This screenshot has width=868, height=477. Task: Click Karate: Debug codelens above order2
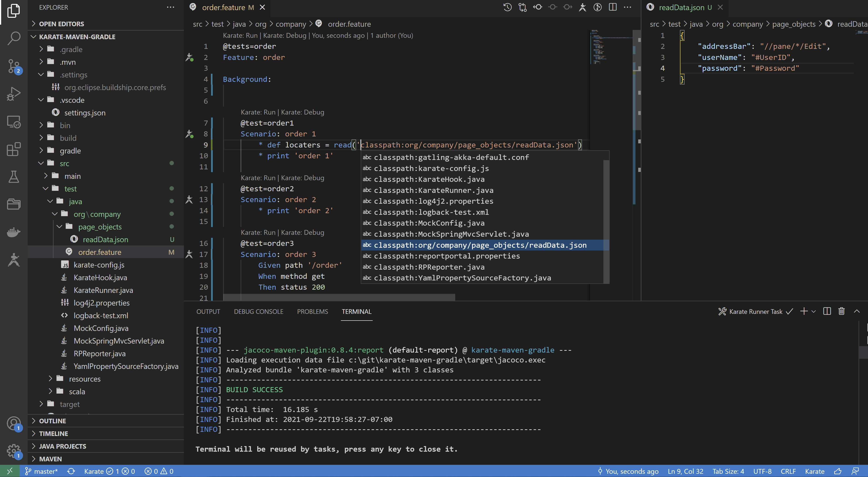coord(302,177)
